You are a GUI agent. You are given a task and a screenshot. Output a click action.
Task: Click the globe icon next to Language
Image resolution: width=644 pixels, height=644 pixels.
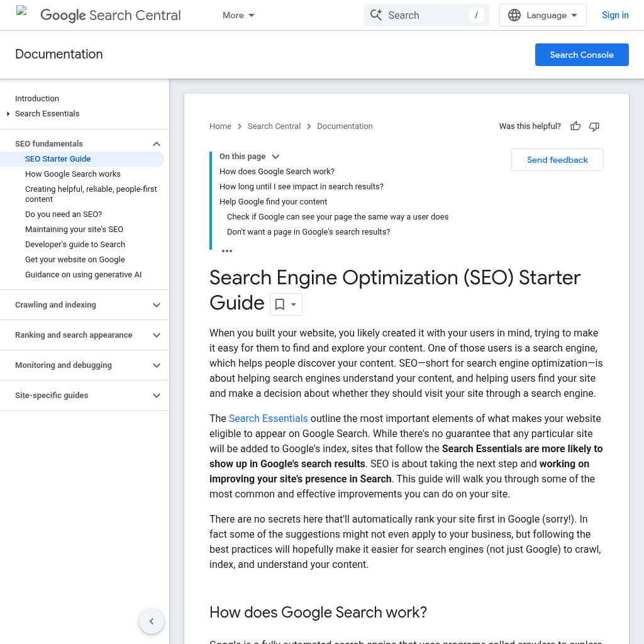(x=515, y=15)
